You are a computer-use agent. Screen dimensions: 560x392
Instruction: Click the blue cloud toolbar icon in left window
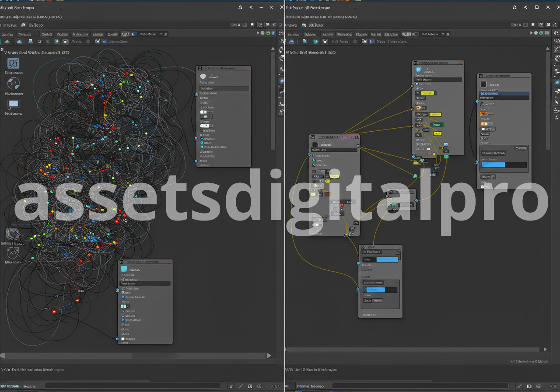click(x=19, y=42)
